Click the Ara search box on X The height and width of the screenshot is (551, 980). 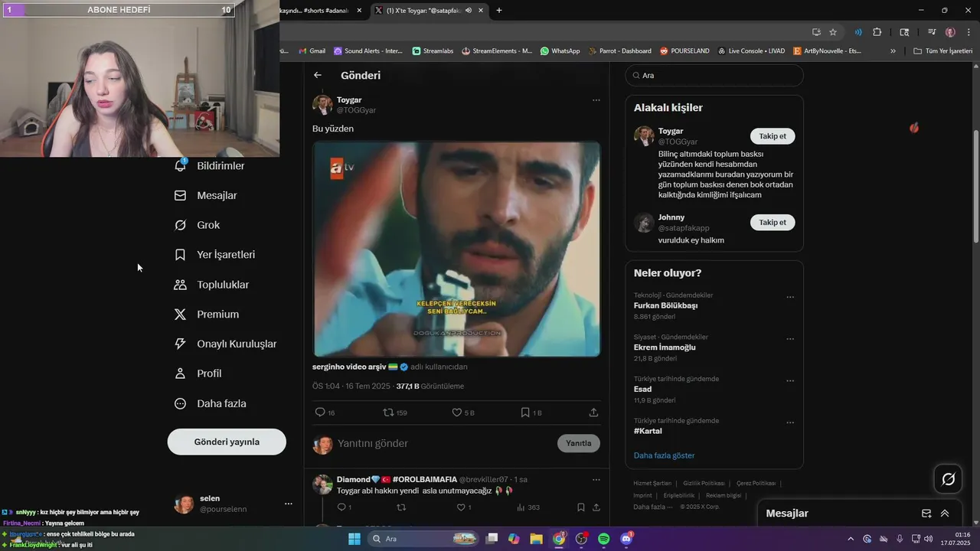pyautogui.click(x=714, y=76)
